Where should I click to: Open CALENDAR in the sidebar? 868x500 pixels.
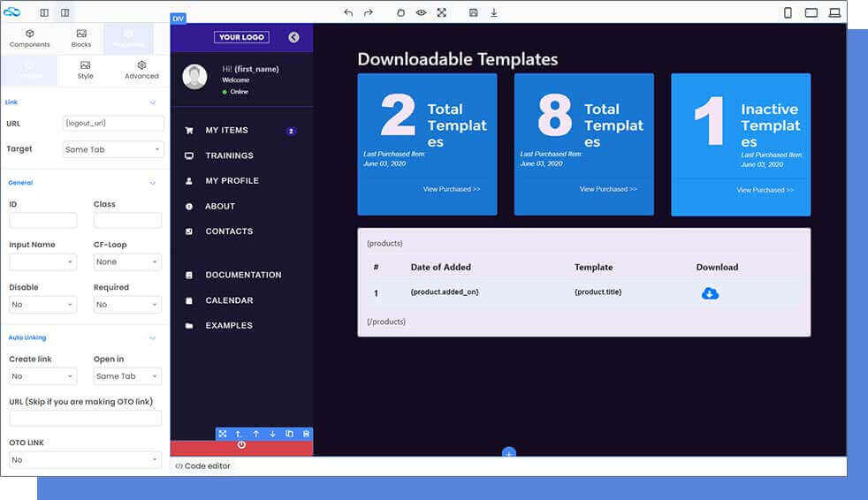(x=229, y=300)
